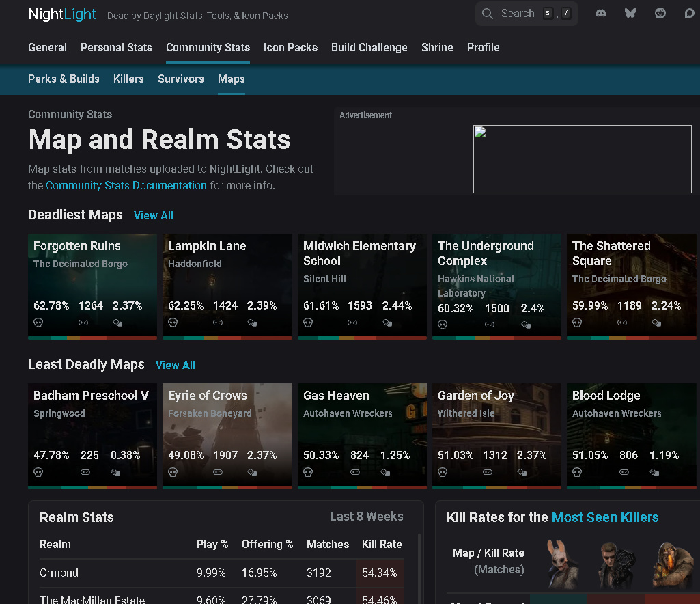Open the Build Challenge menu
The image size is (700, 604).
click(x=369, y=47)
